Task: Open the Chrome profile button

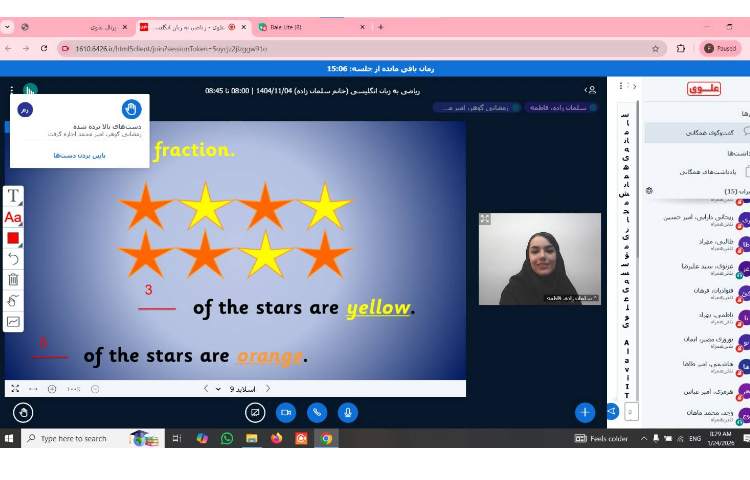Action: (x=721, y=48)
